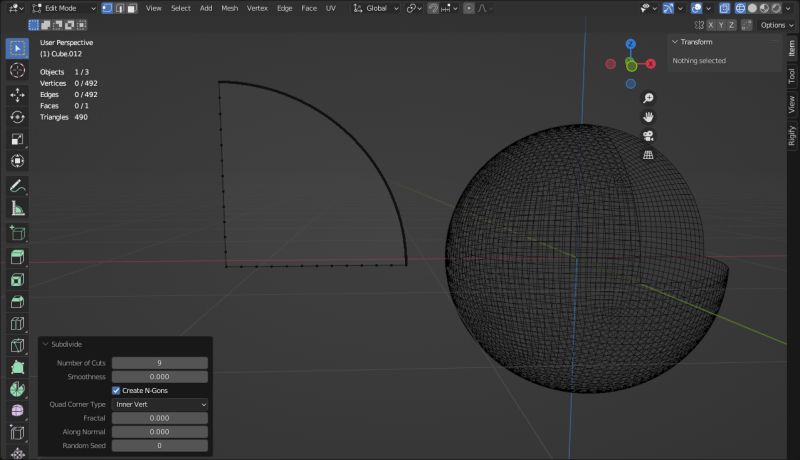Open the Select menu

point(181,8)
